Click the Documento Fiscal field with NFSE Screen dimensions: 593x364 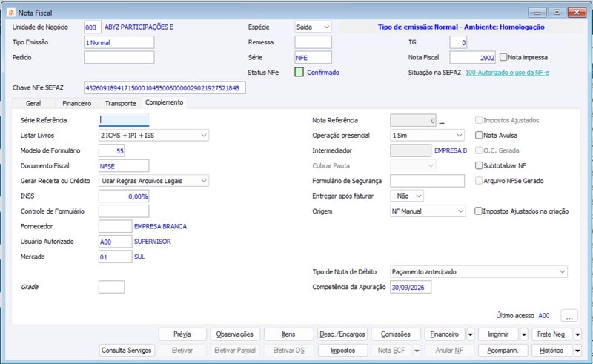(x=124, y=165)
